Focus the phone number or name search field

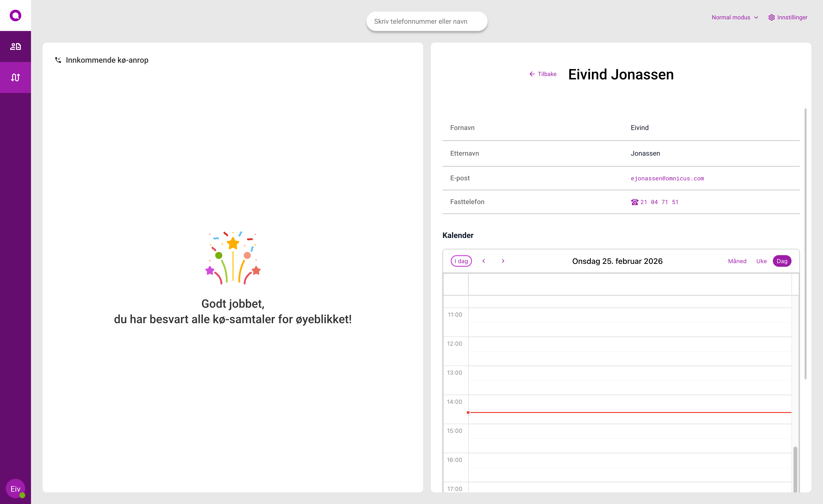pos(427,21)
